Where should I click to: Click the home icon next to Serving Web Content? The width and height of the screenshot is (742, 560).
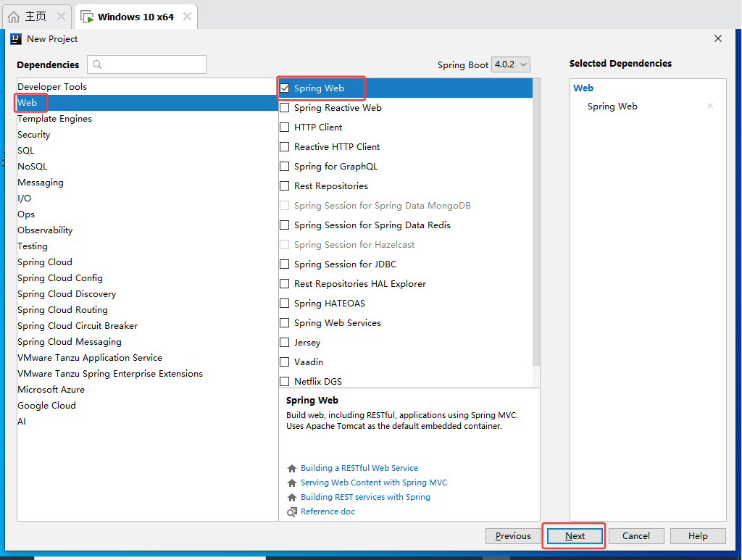(292, 483)
